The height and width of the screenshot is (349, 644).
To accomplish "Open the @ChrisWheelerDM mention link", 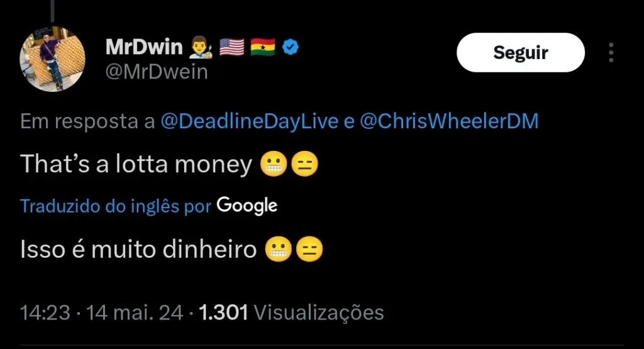I will point(449,121).
